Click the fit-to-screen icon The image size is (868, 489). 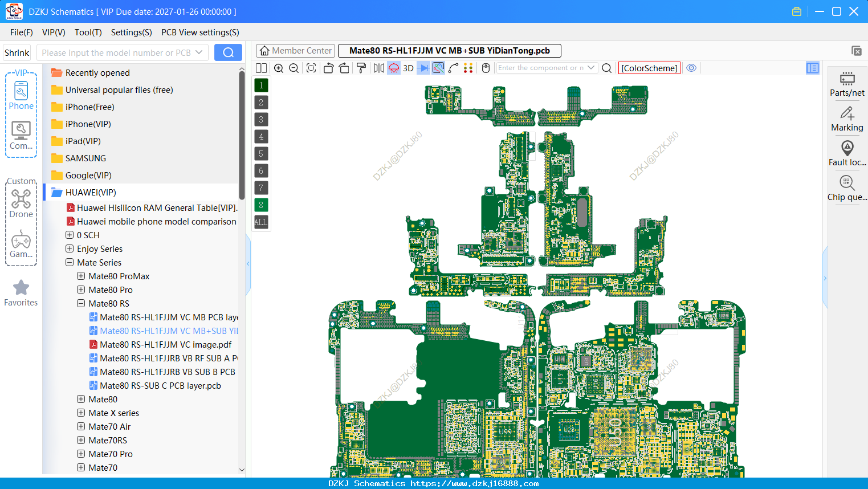(x=311, y=68)
